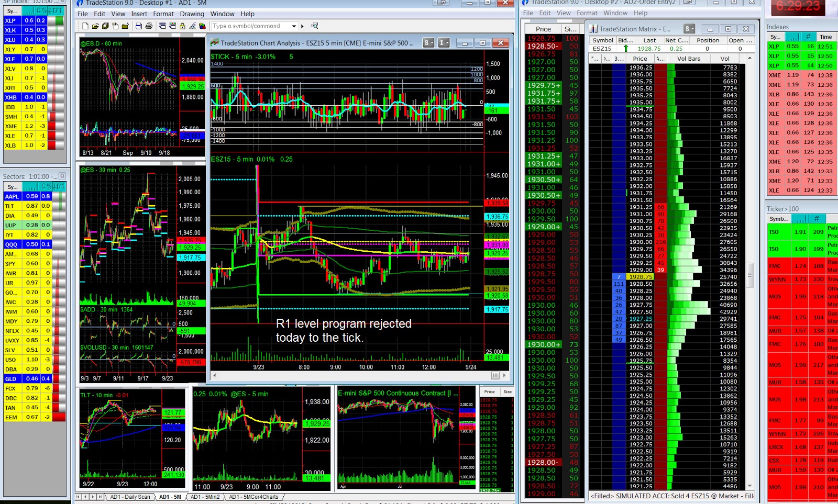Click the Position column header in Matrix
The height and width of the screenshot is (504, 838).
point(708,40)
